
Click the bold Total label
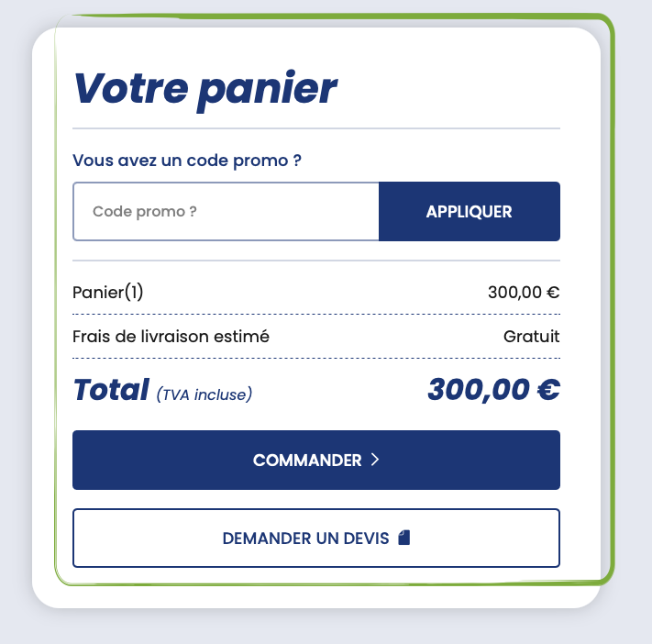point(110,390)
